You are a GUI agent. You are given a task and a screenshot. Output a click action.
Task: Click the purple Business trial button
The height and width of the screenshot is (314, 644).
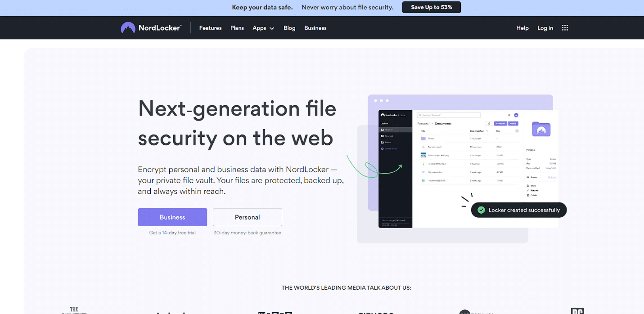pos(172,217)
